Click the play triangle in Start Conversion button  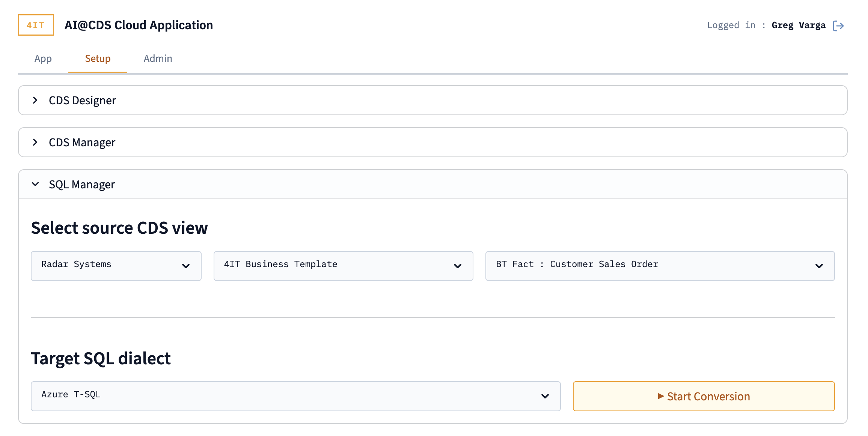[661, 396]
